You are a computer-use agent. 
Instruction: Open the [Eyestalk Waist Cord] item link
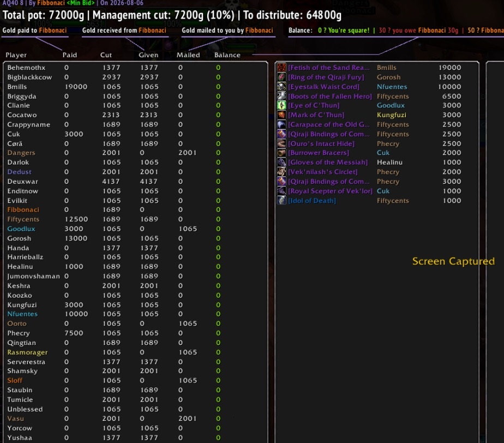pos(323,87)
